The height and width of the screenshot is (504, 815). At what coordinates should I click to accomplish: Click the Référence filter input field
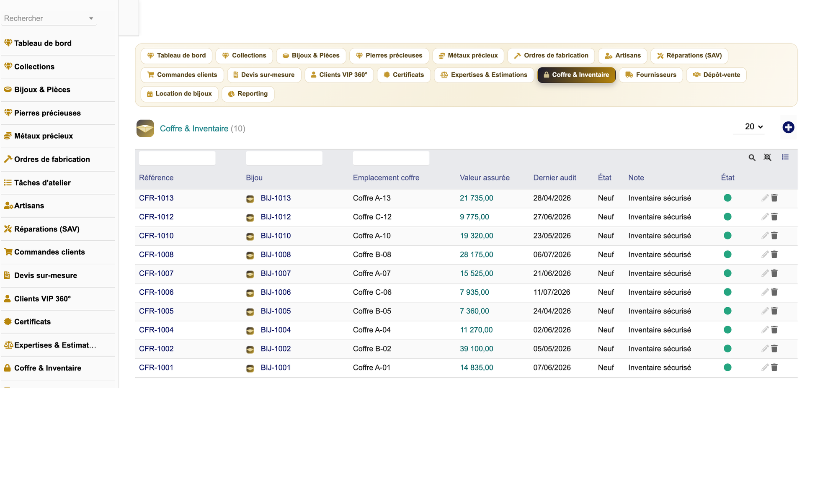coord(177,158)
